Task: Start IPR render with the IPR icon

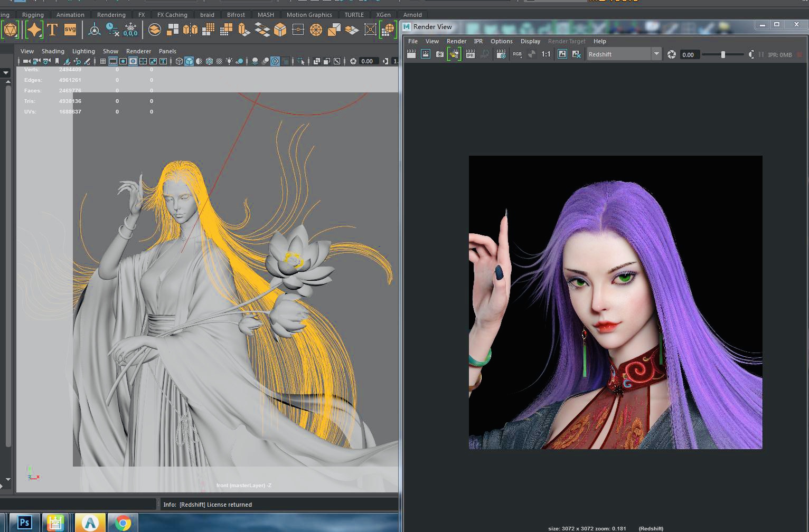Action: [x=471, y=54]
